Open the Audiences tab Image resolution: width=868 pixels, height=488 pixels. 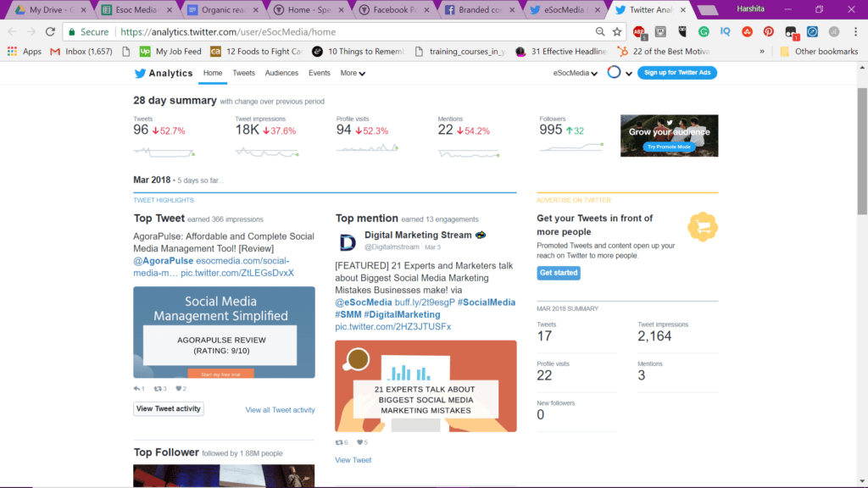(281, 73)
